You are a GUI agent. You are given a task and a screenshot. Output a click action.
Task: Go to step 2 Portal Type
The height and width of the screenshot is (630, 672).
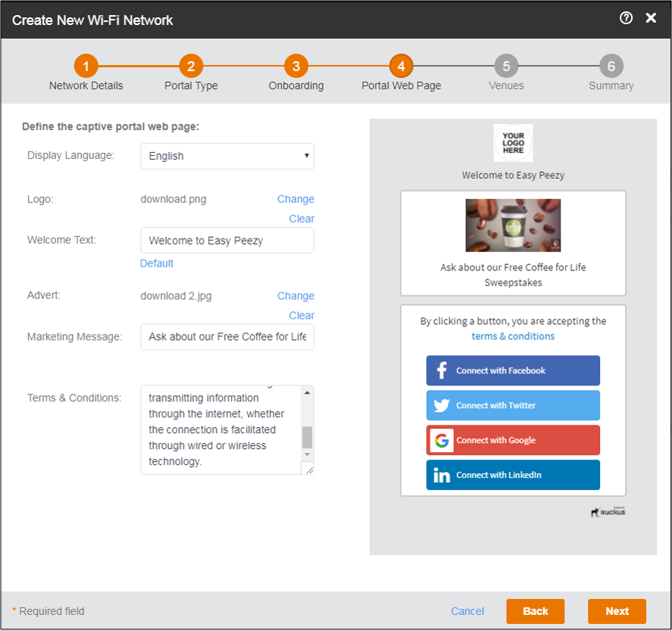(191, 67)
